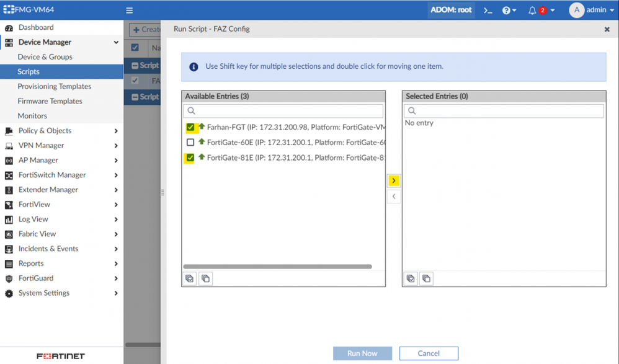The height and width of the screenshot is (364, 619).
Task: Expand Extender Manager section
Action: point(116,190)
